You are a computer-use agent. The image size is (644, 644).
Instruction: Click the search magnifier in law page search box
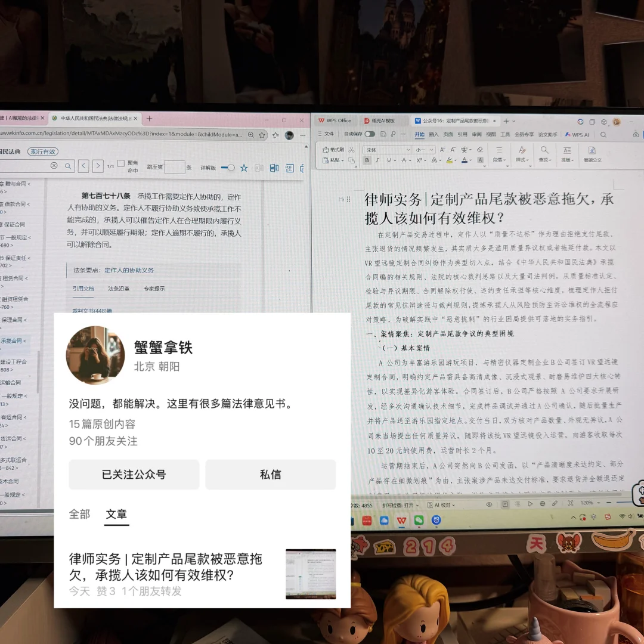68,166
